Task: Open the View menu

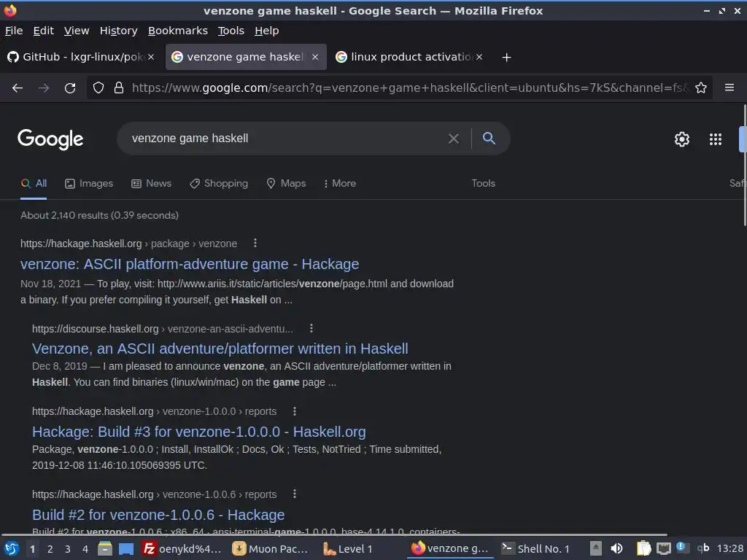Action: pos(77,31)
